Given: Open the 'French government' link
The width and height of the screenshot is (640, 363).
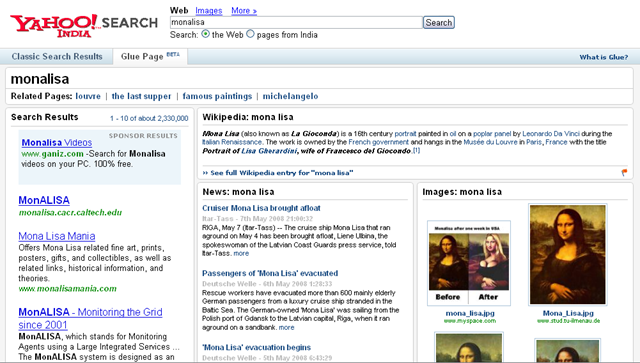Looking at the screenshot, I should tap(378, 142).
